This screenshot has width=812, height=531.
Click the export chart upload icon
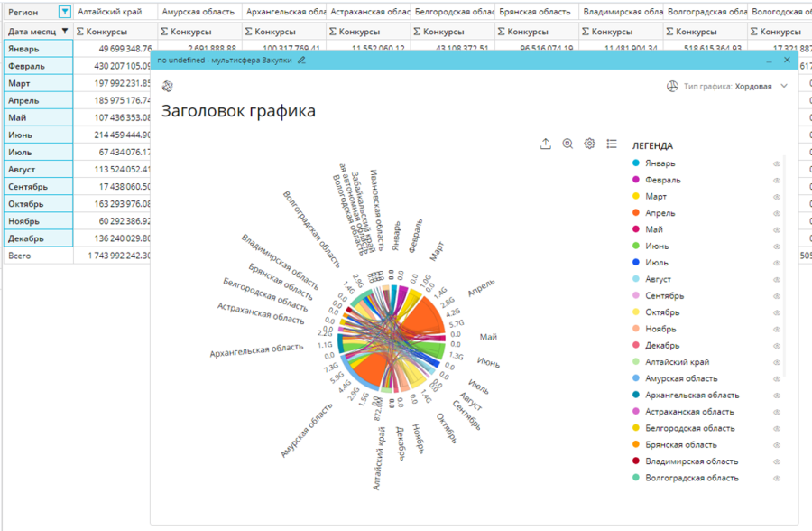(x=545, y=144)
